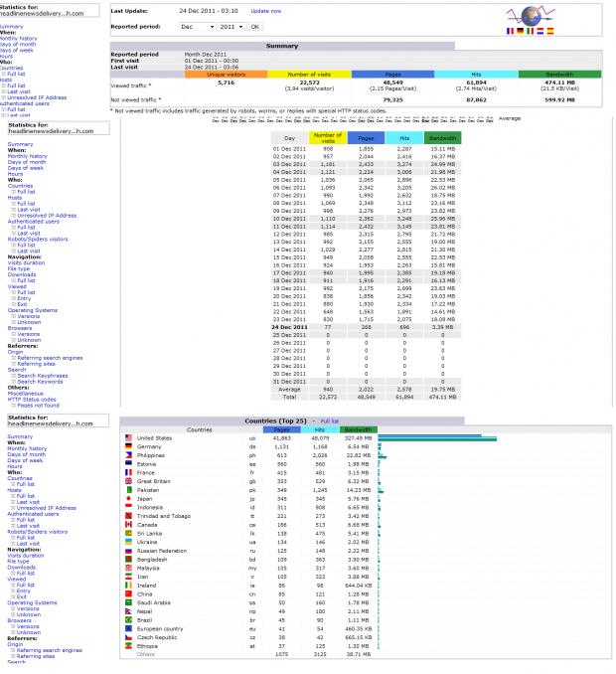Click the Germany flag in Countries table
The width and height of the screenshot is (616, 674).
click(128, 446)
